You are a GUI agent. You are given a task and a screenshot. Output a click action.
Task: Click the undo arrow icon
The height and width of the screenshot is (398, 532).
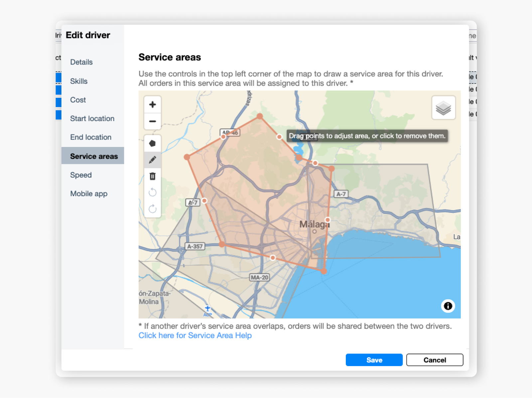152,192
